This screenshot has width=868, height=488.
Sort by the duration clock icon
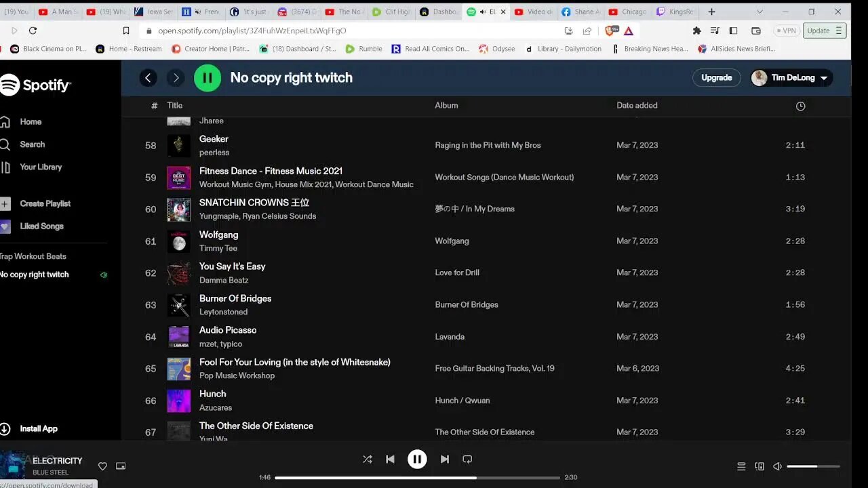(800, 106)
